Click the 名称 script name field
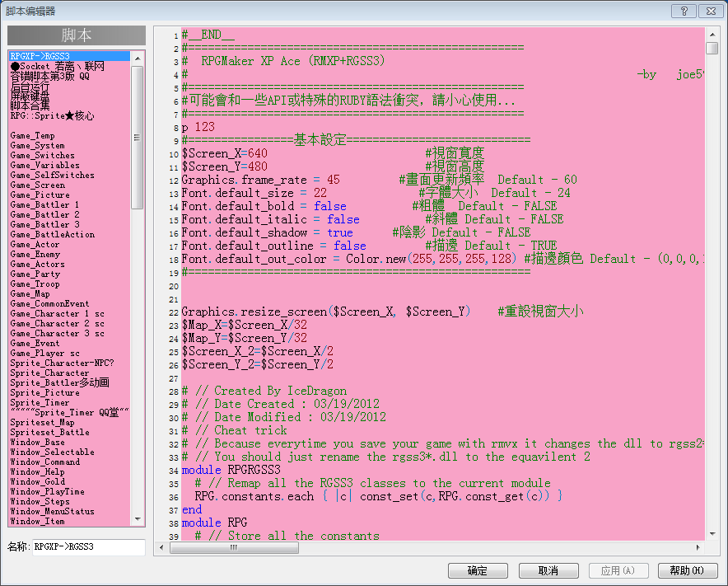The image size is (728, 586). pyautogui.click(x=89, y=546)
